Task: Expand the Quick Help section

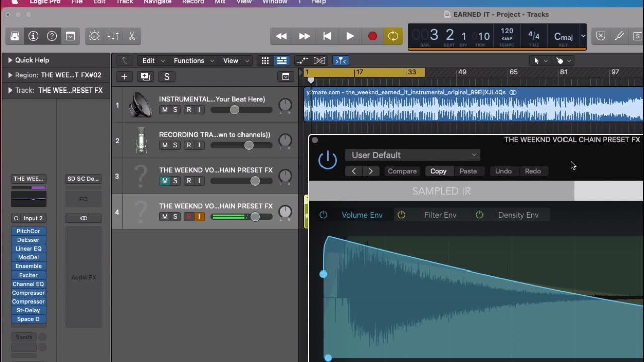Action: point(10,60)
